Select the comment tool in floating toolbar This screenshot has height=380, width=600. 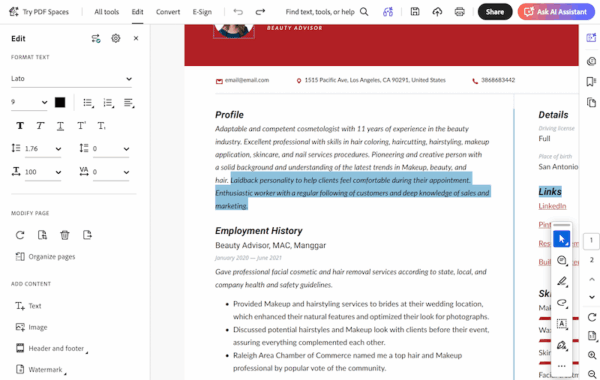click(x=561, y=261)
